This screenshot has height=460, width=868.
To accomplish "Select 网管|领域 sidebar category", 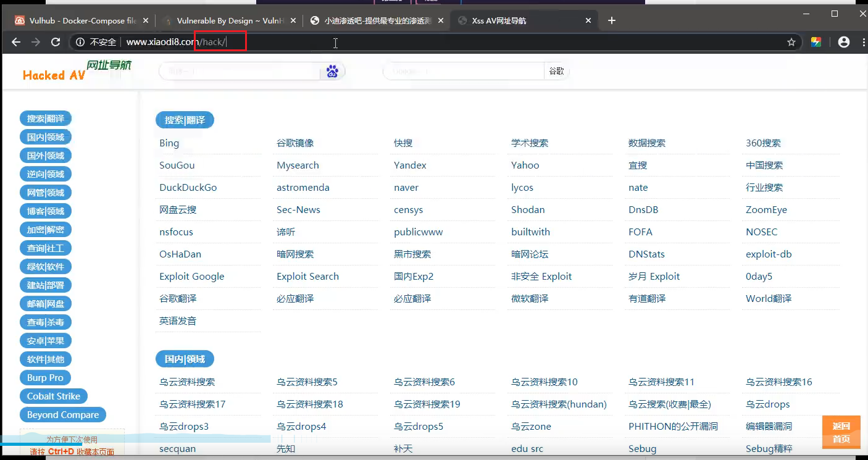I will [46, 193].
